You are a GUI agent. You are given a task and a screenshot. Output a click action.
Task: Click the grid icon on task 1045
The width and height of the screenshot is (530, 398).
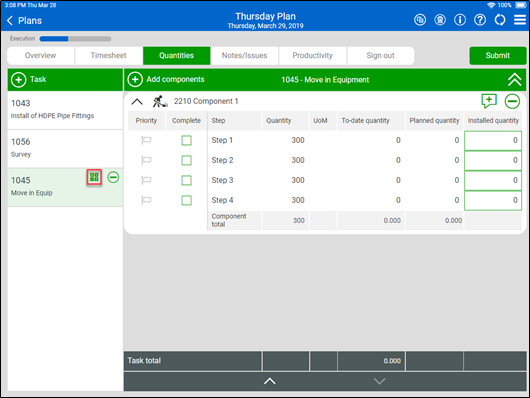click(94, 177)
